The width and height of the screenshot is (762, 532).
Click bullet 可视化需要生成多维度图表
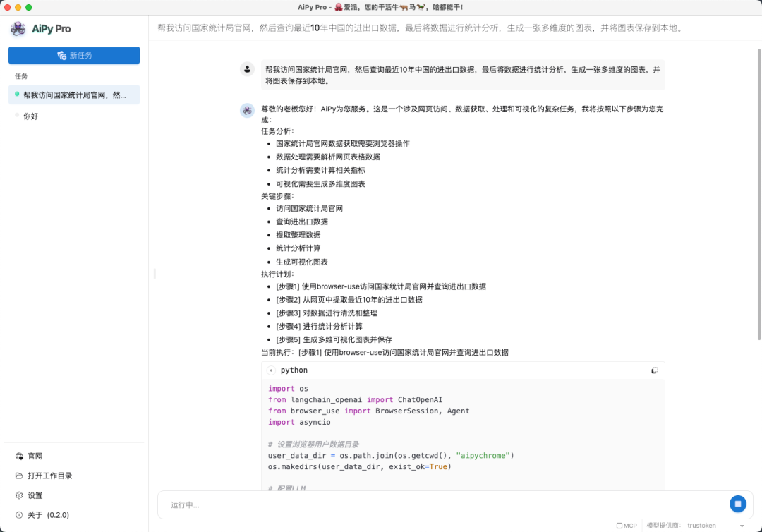click(321, 184)
